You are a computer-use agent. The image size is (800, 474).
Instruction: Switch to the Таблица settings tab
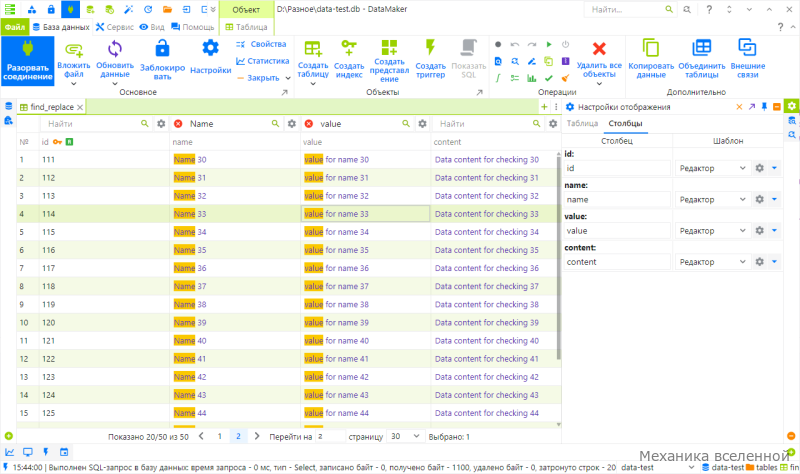click(x=582, y=123)
